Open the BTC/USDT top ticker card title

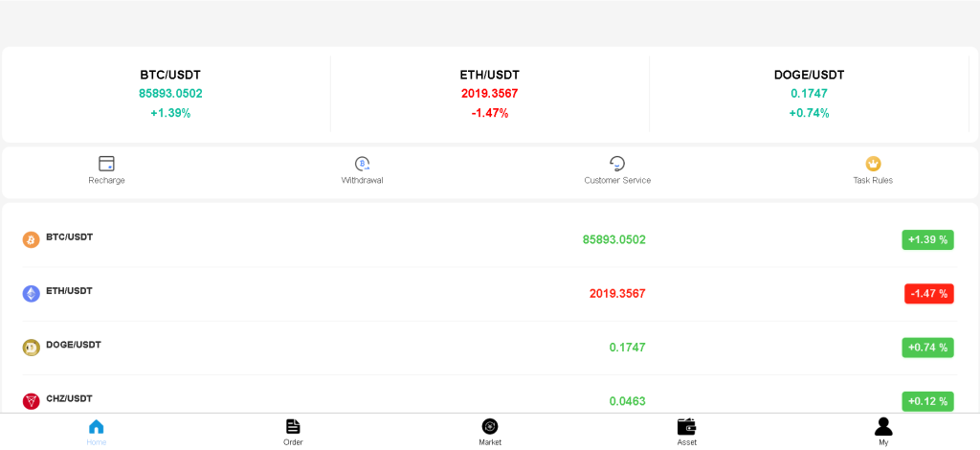coord(170,75)
